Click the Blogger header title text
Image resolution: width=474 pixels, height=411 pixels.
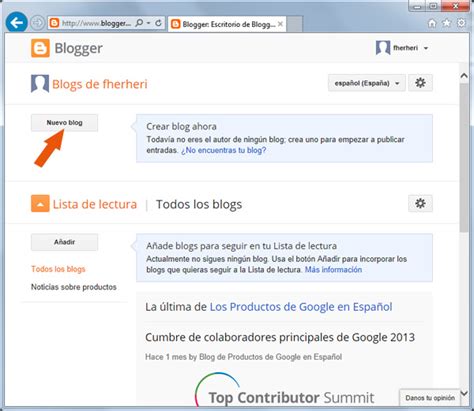pyautogui.click(x=78, y=49)
